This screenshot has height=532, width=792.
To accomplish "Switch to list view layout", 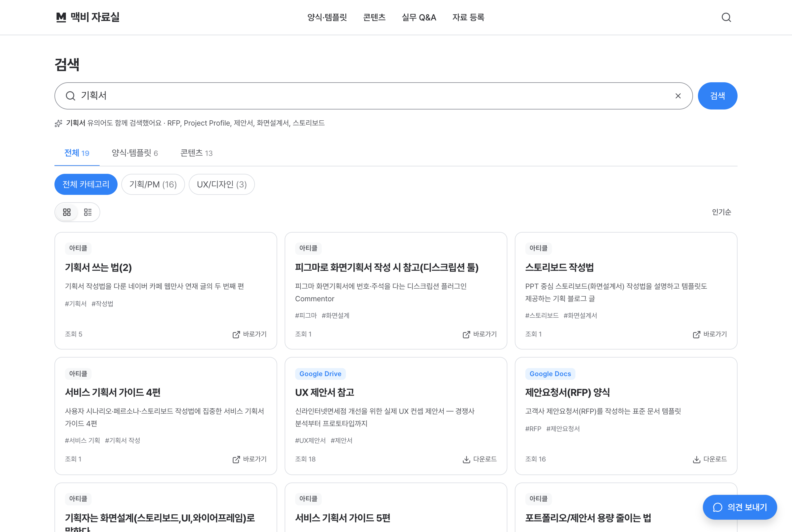I will click(88, 212).
